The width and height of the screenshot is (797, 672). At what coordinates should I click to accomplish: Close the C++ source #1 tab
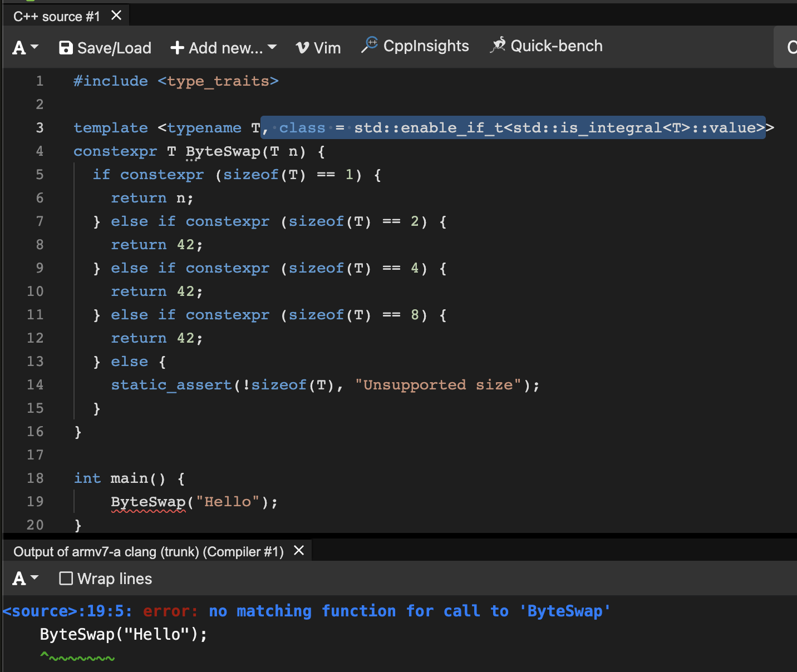click(x=116, y=16)
